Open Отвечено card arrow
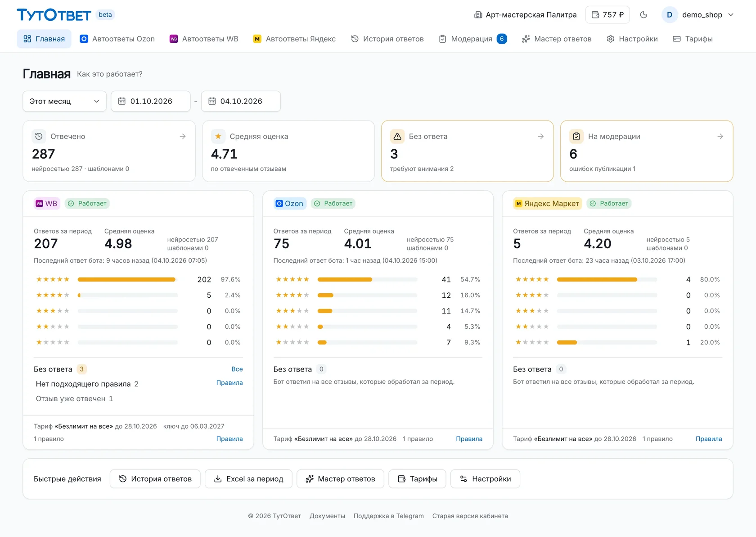The image size is (756, 537). (183, 136)
